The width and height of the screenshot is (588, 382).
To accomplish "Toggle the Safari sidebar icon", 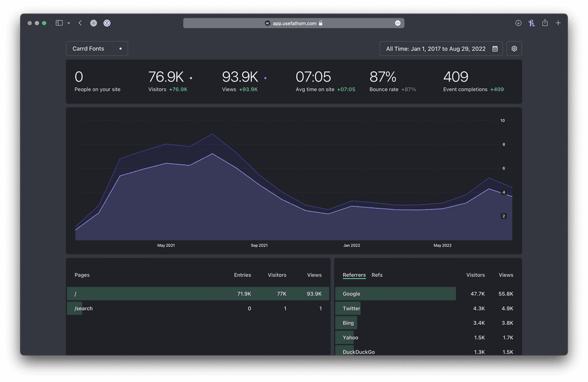I will (x=58, y=23).
